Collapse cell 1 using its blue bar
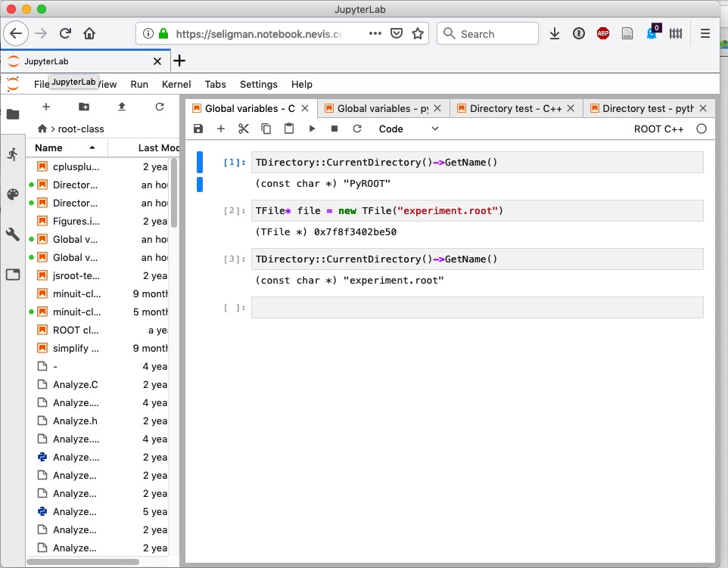Viewport: 728px width, 568px height. click(x=200, y=162)
